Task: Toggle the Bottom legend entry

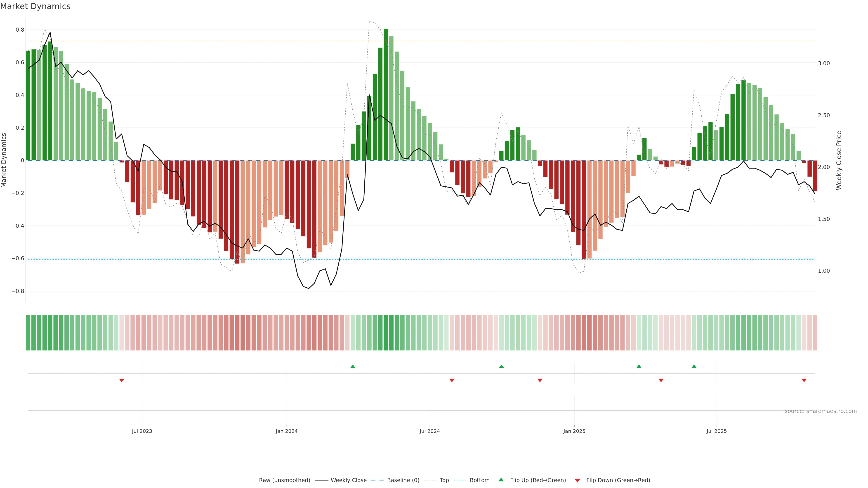Action: pos(479,480)
